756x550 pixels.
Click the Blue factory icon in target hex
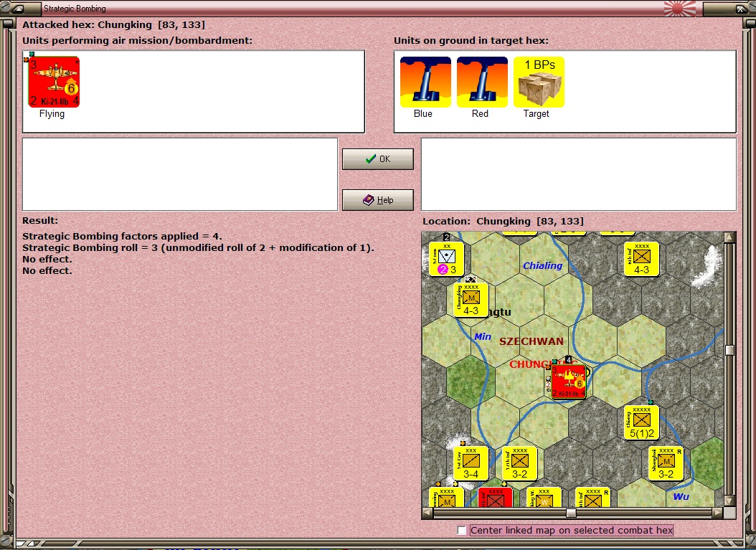(x=425, y=82)
